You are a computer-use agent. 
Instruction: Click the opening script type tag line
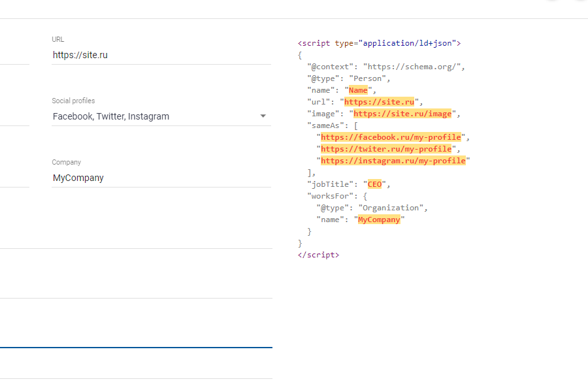click(379, 43)
